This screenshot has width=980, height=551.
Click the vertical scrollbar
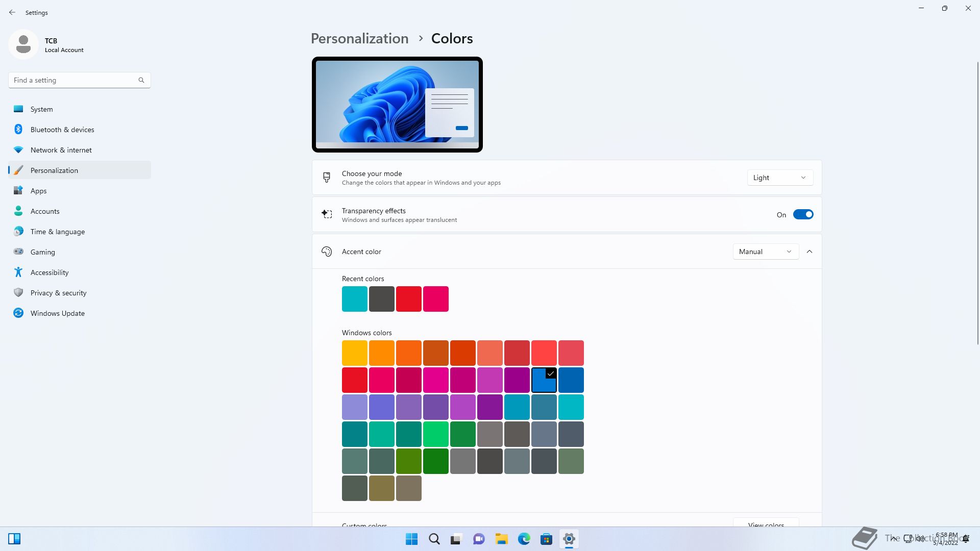tap(978, 203)
